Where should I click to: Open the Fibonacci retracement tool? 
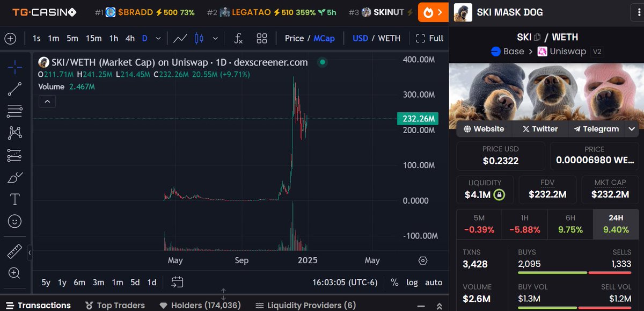[14, 111]
